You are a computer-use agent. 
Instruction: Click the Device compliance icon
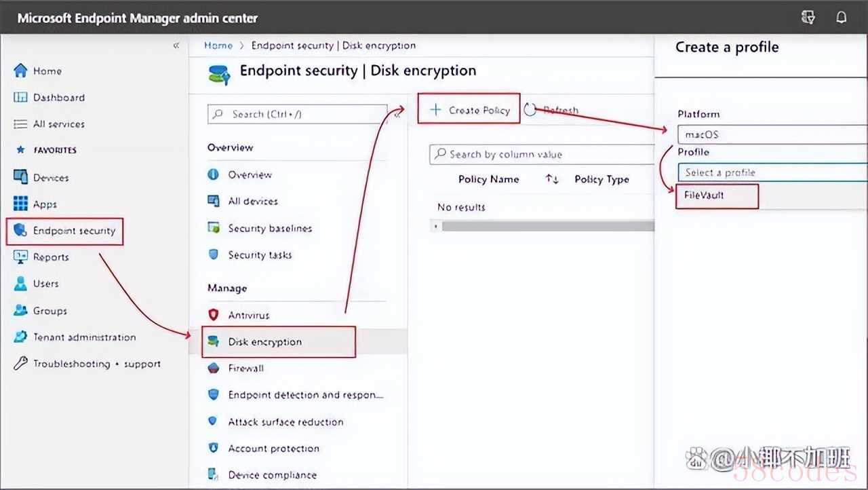pyautogui.click(x=214, y=474)
